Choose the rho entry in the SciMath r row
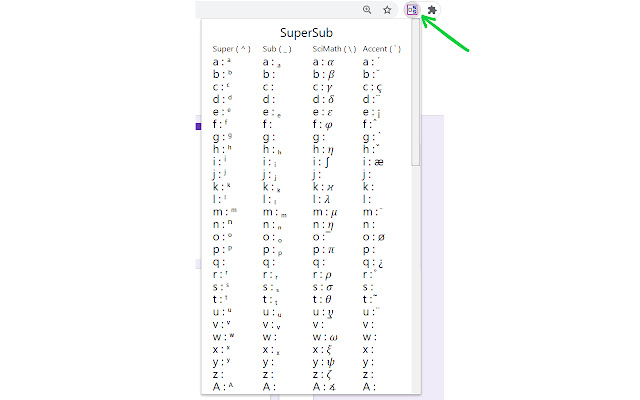 click(x=328, y=275)
